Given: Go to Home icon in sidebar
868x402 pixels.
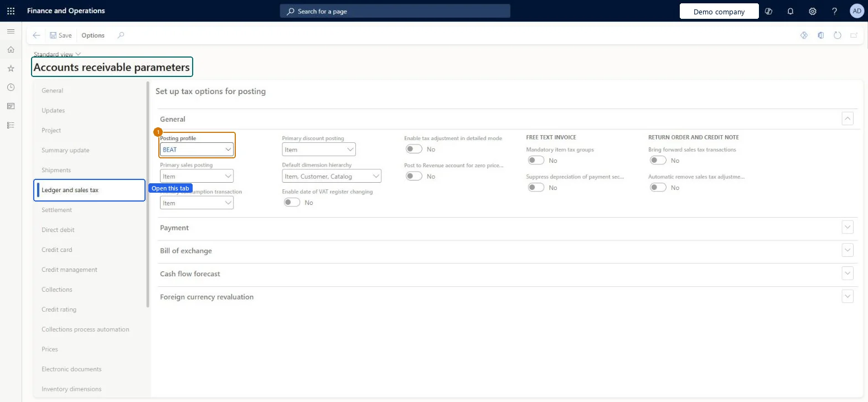Looking at the screenshot, I should 11,50.
